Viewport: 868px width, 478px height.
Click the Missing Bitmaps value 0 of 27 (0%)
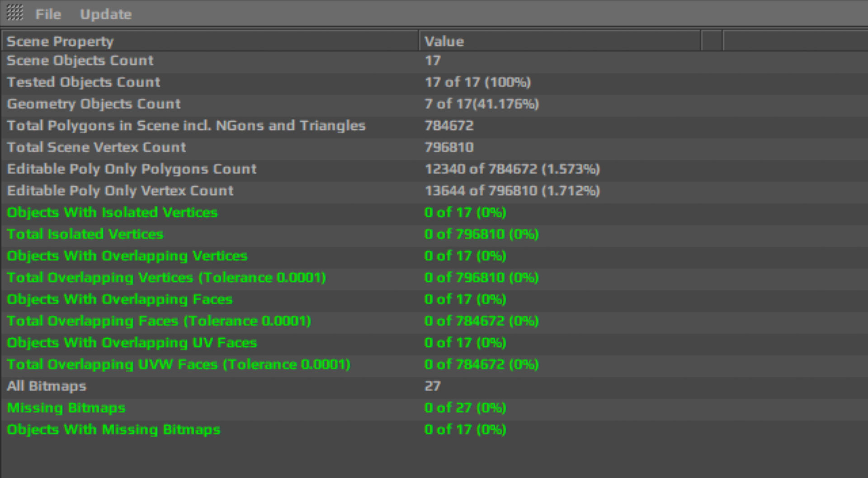[x=465, y=408]
